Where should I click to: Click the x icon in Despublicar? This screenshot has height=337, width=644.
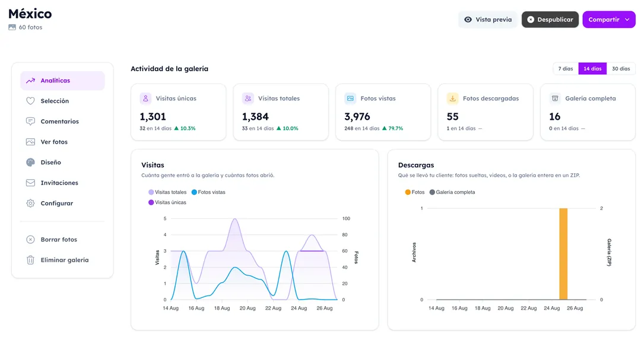coord(531,20)
